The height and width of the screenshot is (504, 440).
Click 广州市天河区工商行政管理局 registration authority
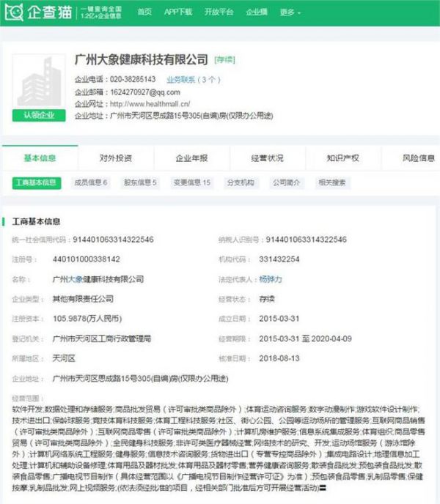click(x=102, y=338)
